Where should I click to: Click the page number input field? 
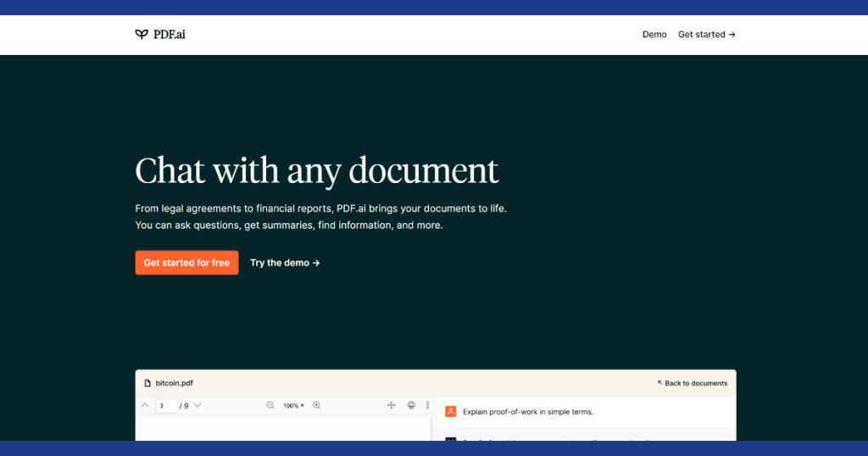[166, 406]
